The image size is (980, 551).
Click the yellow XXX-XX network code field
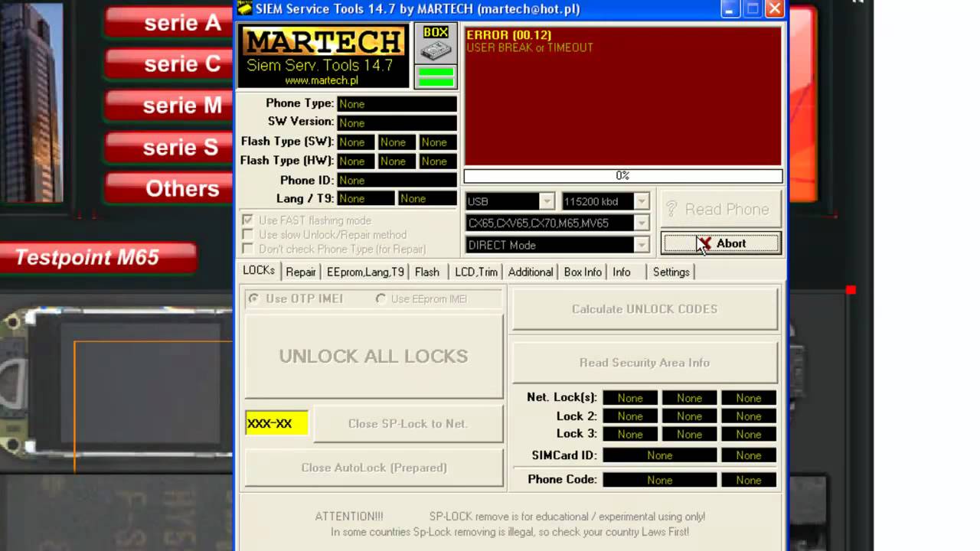click(276, 423)
